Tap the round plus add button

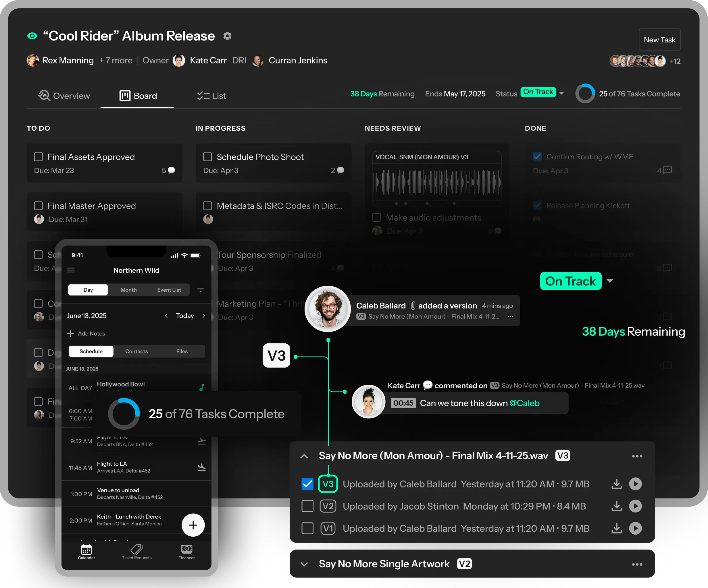coord(193,525)
